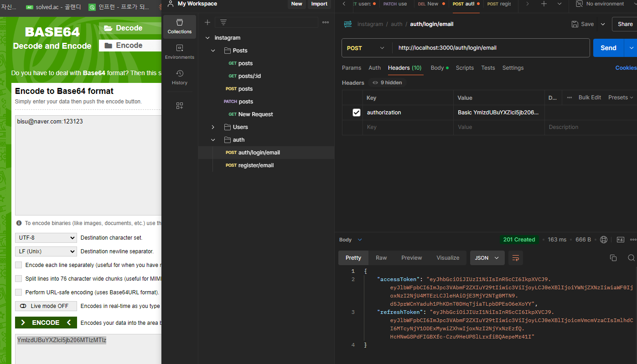Viewport: 637px width, 364px height.
Task: Click the New button in workspace header
Action: [x=296, y=4]
